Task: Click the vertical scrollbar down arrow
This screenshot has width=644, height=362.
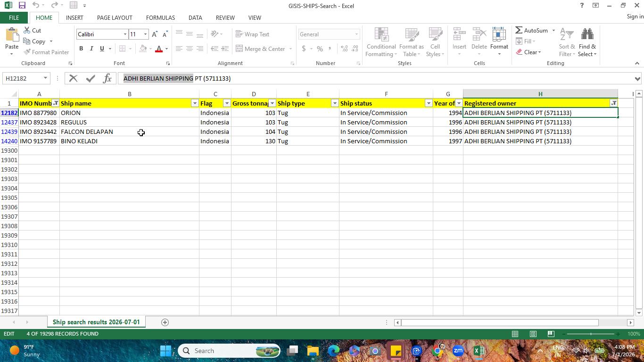Action: tap(639, 313)
